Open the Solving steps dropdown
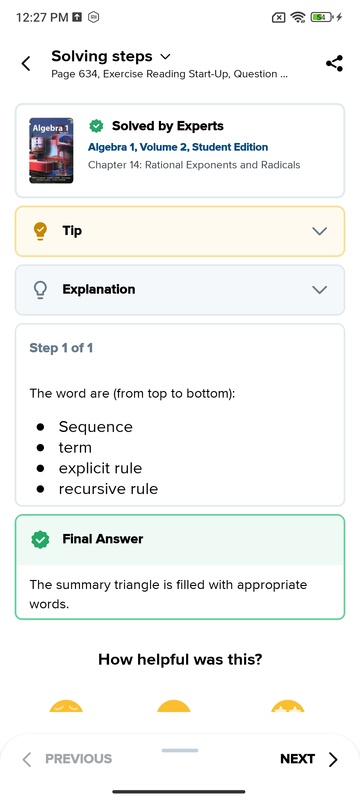360x800 pixels. point(111,56)
